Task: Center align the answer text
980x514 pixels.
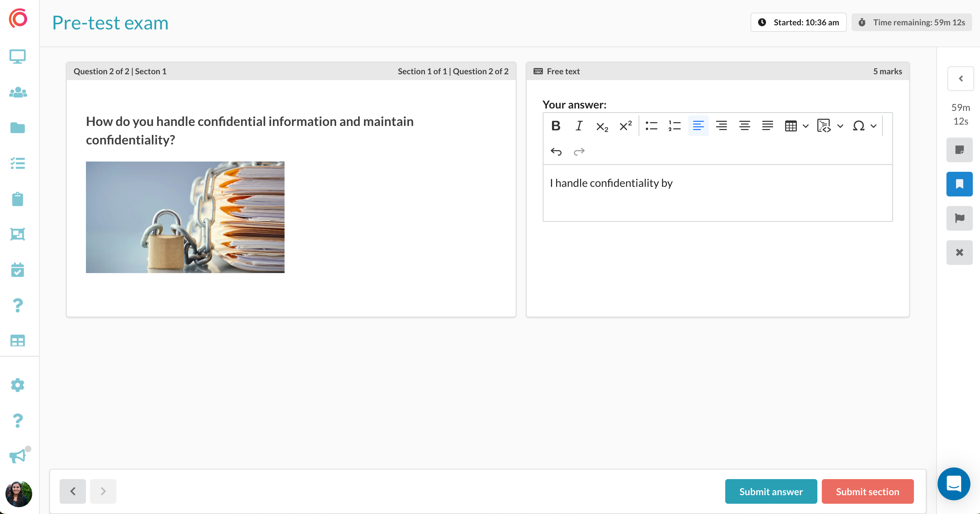Action: tap(744, 126)
